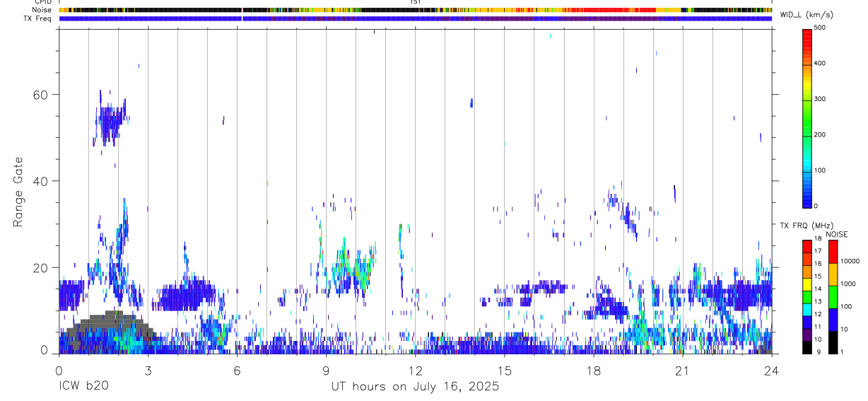
Task: Click the 1000 tick on NOISE scale
Action: pos(848,284)
